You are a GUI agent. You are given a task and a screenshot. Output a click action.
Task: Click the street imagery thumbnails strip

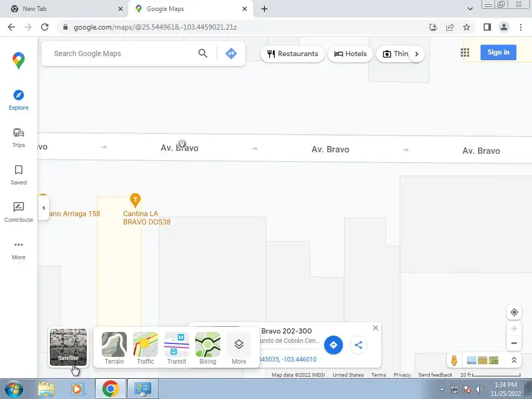(483, 360)
